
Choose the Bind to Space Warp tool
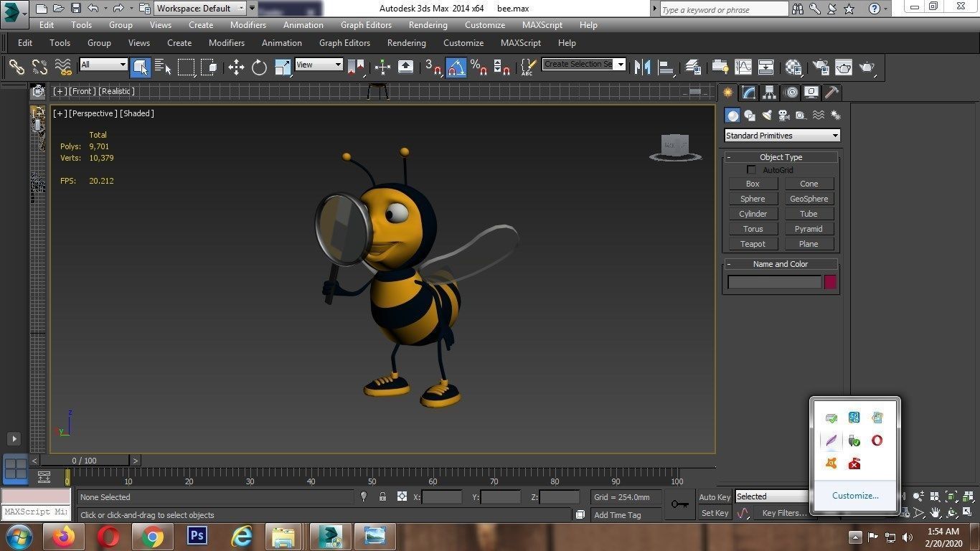pyautogui.click(x=63, y=67)
